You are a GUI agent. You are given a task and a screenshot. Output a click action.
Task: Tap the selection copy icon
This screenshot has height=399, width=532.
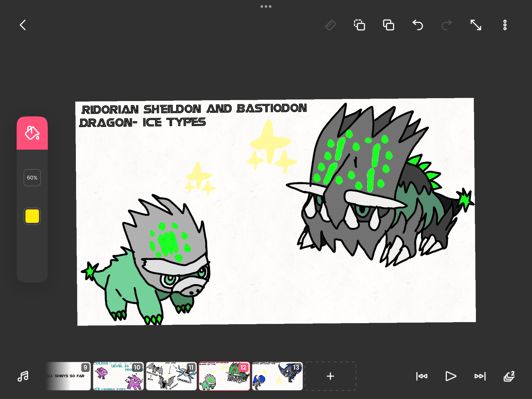pos(360,25)
